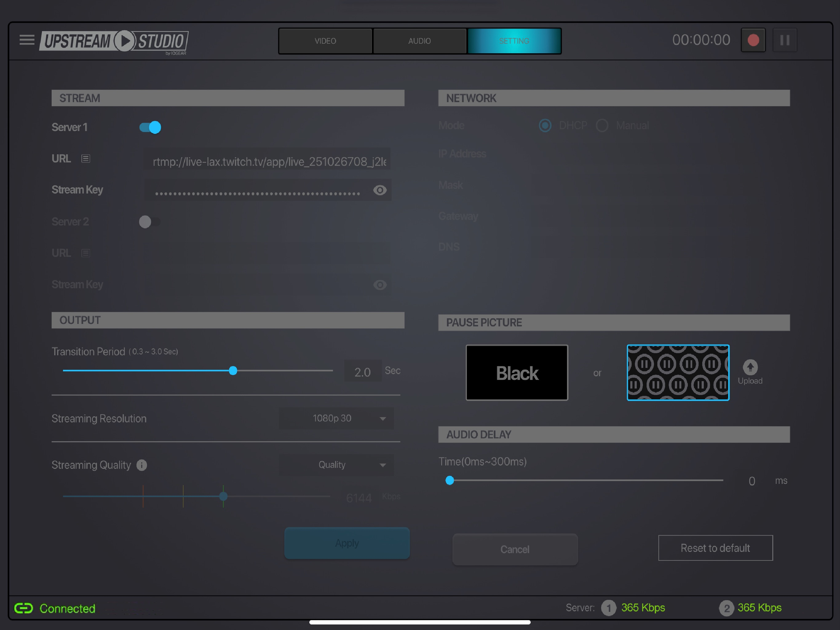840x630 pixels.
Task: Click Server 1 365 Kbps readout
Action: click(x=643, y=608)
